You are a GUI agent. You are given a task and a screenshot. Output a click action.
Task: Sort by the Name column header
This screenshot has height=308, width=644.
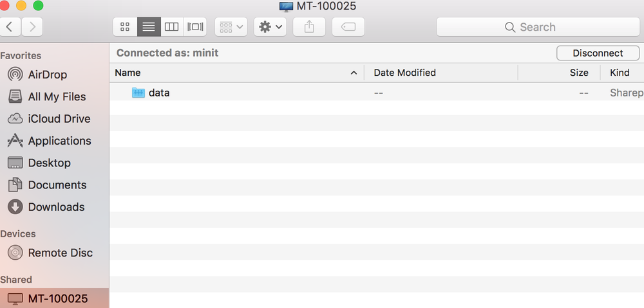(236, 73)
